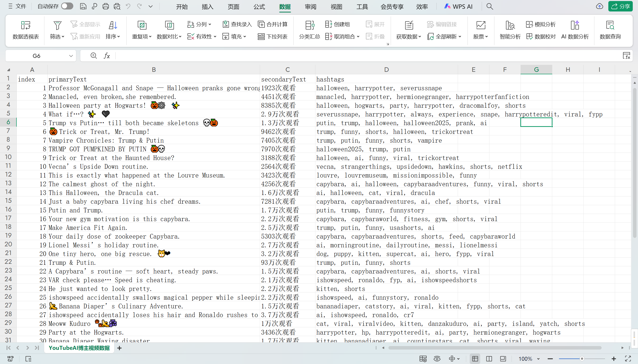This screenshot has width=638, height=364.
Task: Toggle eye protection mode icon in status bar
Action: 437,359
